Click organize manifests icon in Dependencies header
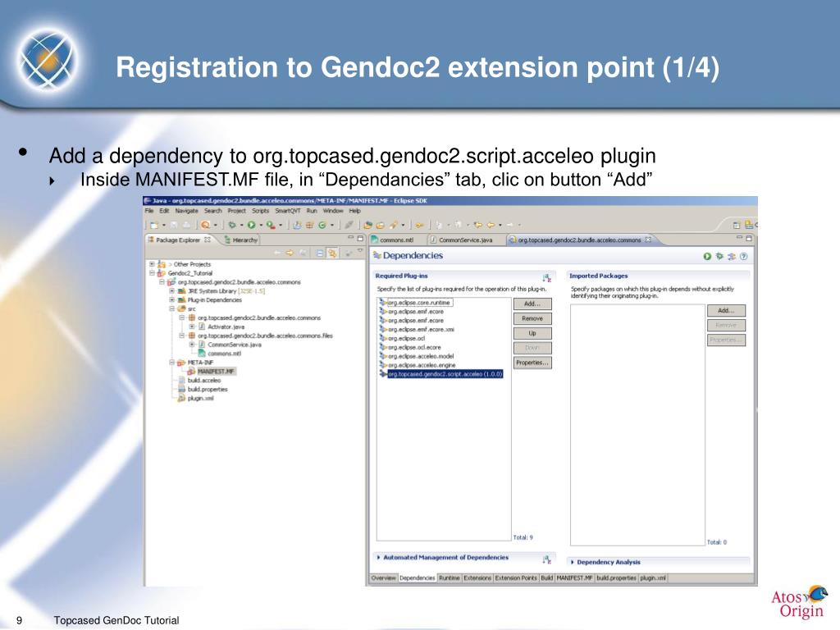This screenshot has width=840, height=630. coord(732,257)
